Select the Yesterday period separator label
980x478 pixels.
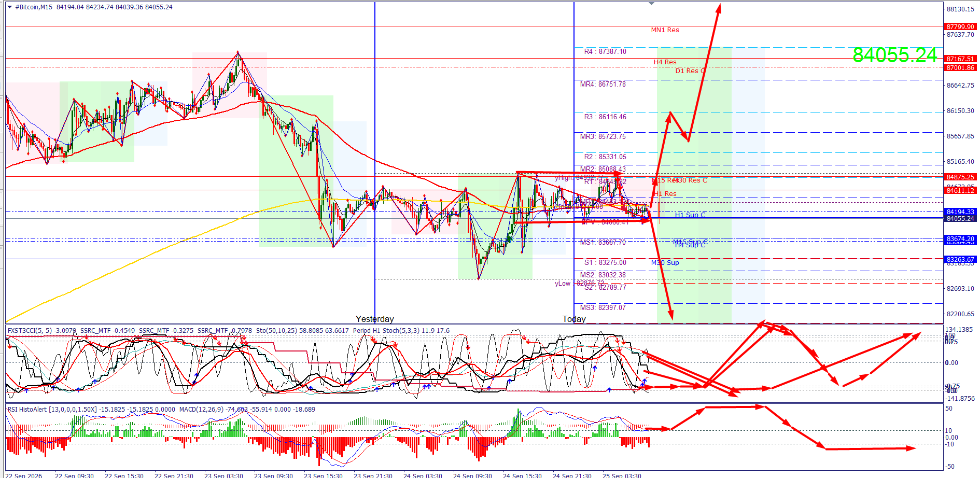[374, 319]
